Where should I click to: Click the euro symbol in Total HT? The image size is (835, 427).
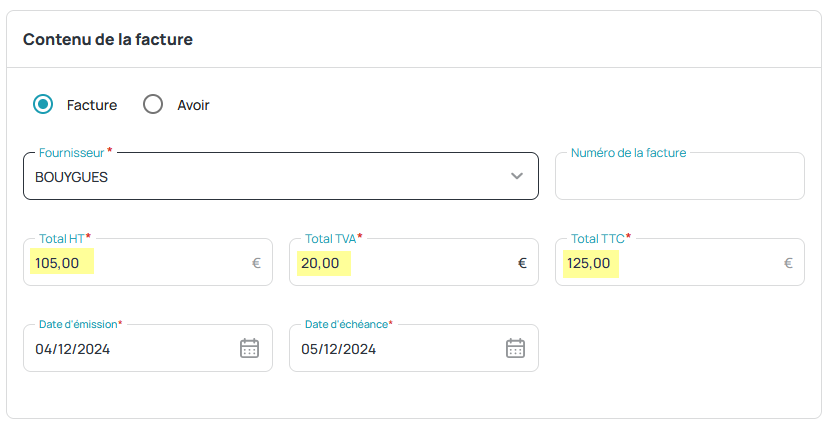click(x=256, y=263)
